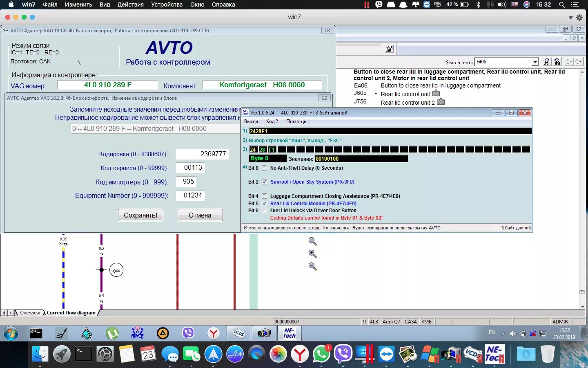The width and height of the screenshot is (588, 368).
Task: Click the plain magnifier icon above the zoom in icon
Action: (312, 241)
